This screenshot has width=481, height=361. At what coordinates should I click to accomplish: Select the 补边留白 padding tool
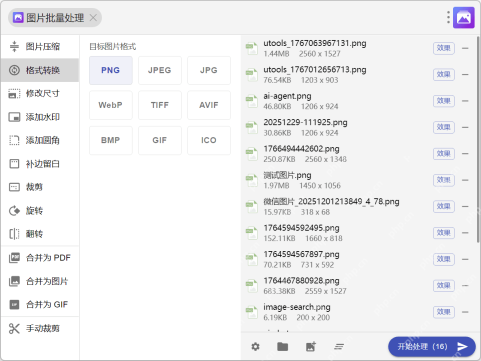pos(40,164)
